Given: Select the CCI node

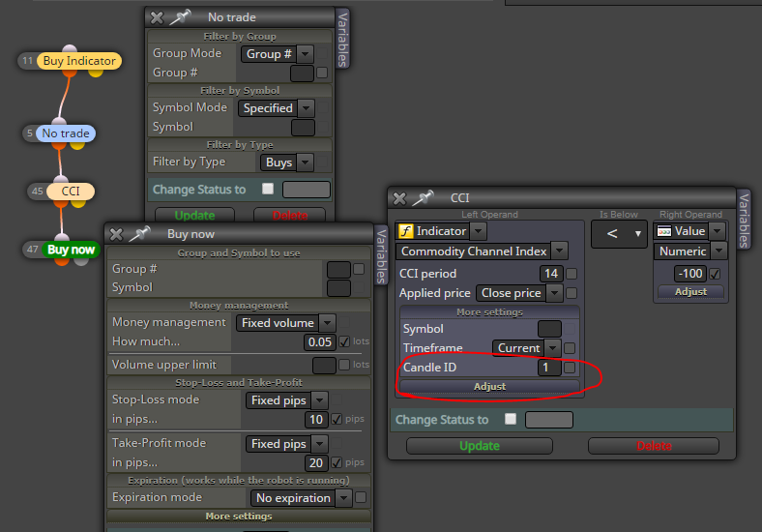Looking at the screenshot, I should [x=71, y=192].
